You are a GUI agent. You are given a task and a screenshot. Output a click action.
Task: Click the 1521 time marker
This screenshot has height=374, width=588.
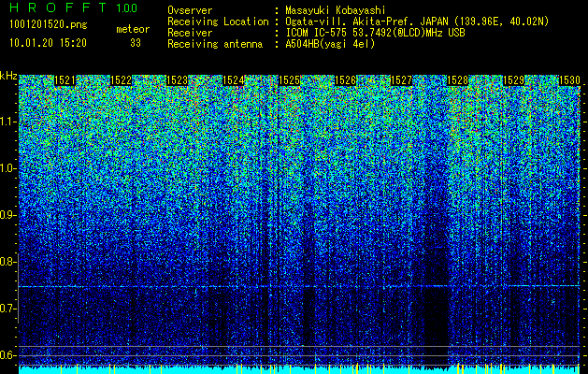tap(65, 80)
